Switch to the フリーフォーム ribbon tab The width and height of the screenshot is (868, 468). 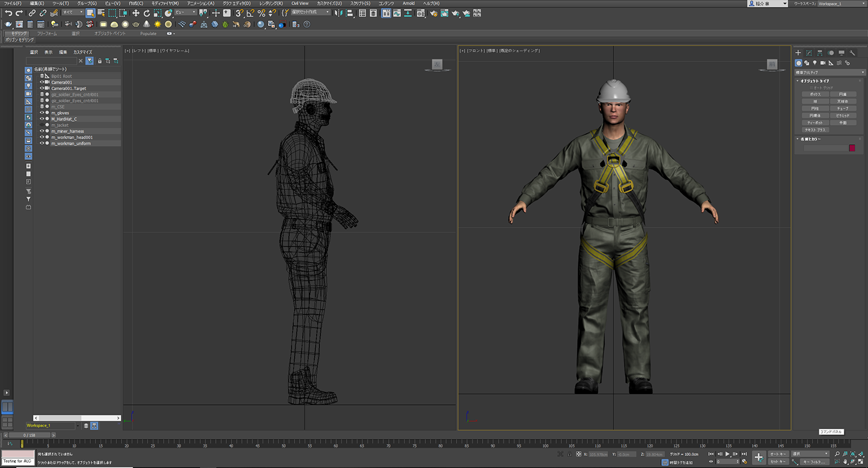pos(47,34)
